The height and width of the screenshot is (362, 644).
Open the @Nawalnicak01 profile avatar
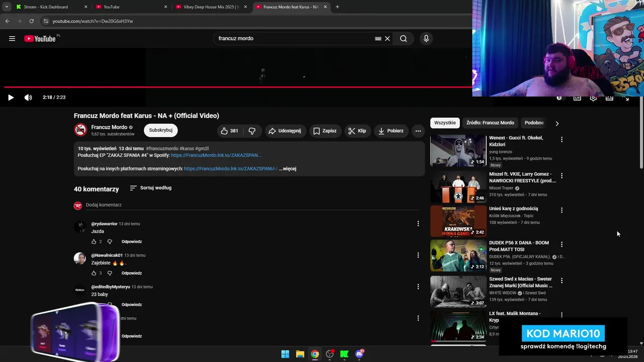coord(80,258)
